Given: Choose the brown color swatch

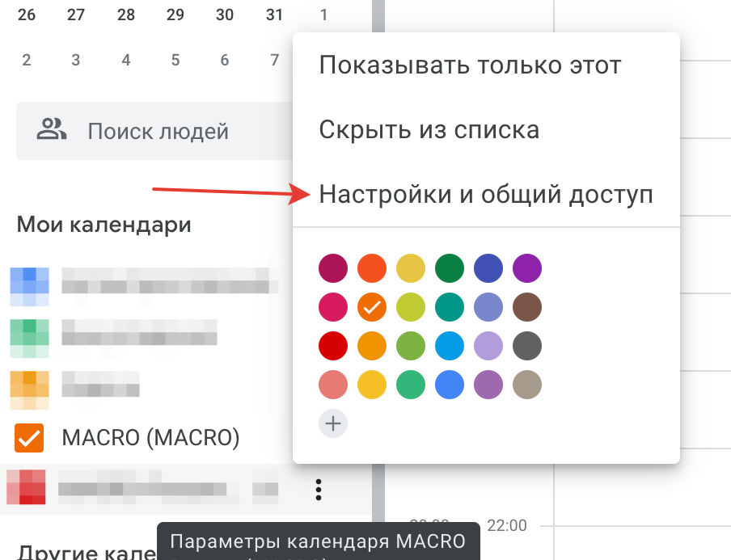Looking at the screenshot, I should 527,307.
